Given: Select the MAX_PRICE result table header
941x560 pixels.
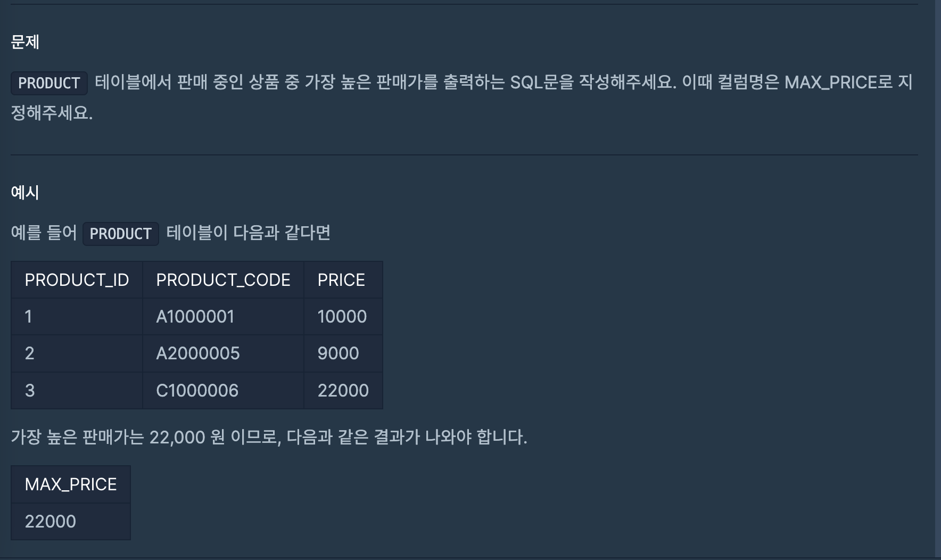Looking at the screenshot, I should 71,484.
